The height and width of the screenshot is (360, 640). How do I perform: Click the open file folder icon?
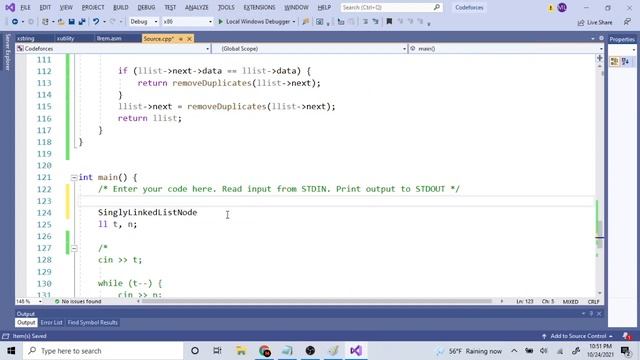[61, 22]
